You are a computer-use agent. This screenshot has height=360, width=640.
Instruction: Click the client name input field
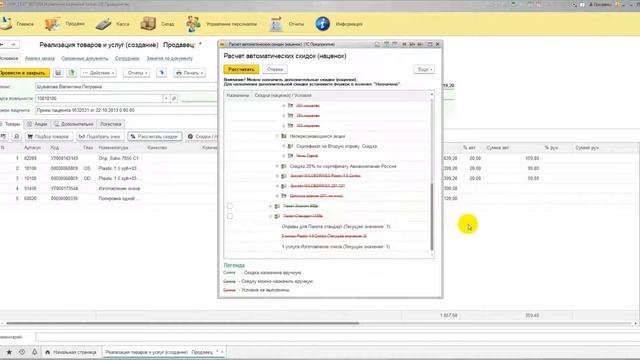(127, 87)
